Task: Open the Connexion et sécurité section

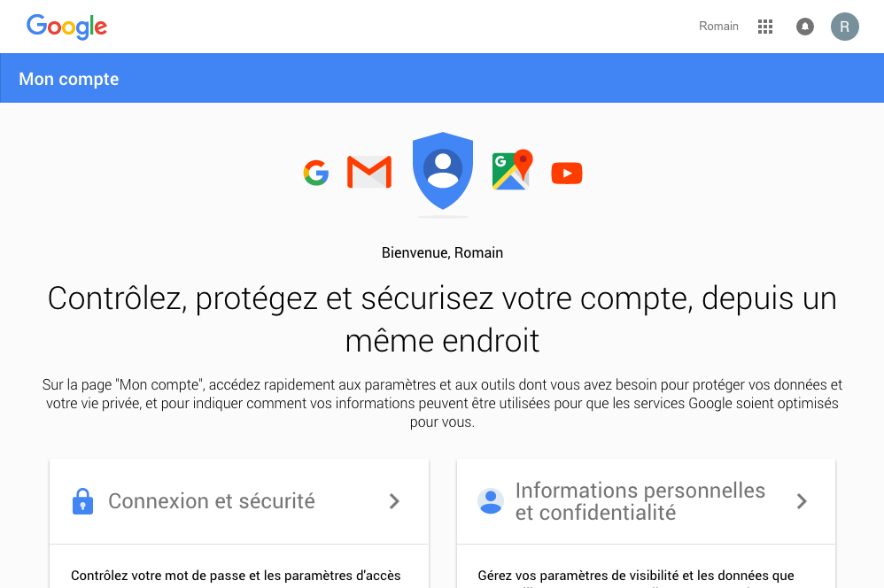Action: click(211, 500)
